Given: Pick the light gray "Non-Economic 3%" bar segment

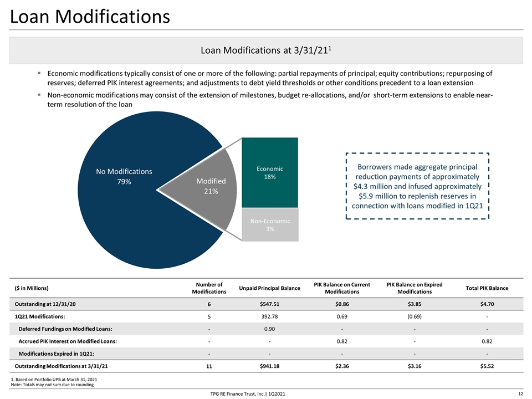Looking at the screenshot, I should click(270, 224).
